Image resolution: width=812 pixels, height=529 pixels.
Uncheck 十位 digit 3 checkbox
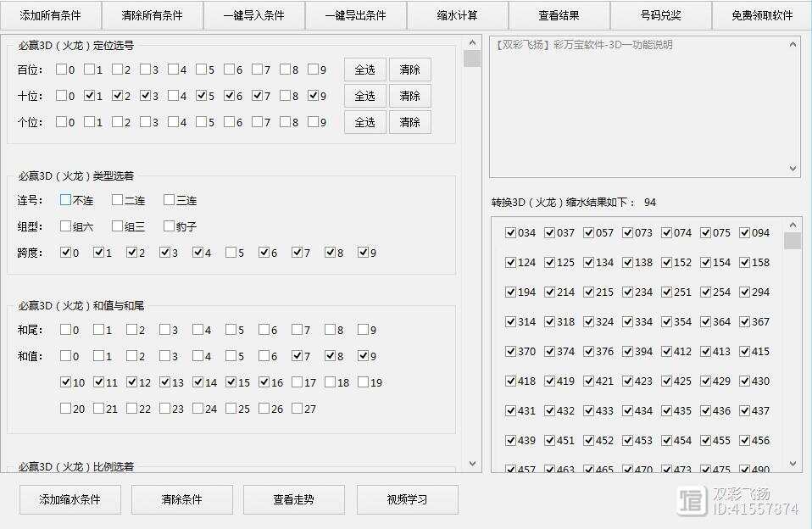[145, 95]
